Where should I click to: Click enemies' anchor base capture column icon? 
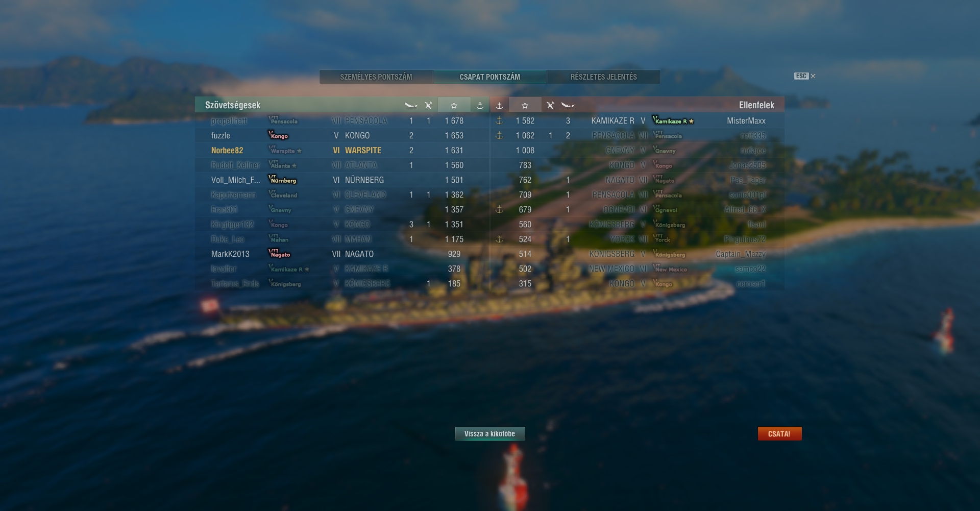[500, 105]
